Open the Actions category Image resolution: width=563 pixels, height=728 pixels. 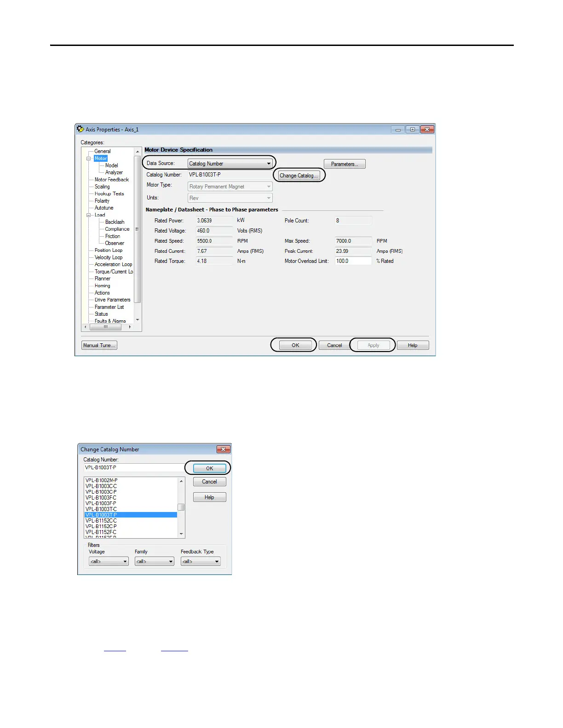102,293
